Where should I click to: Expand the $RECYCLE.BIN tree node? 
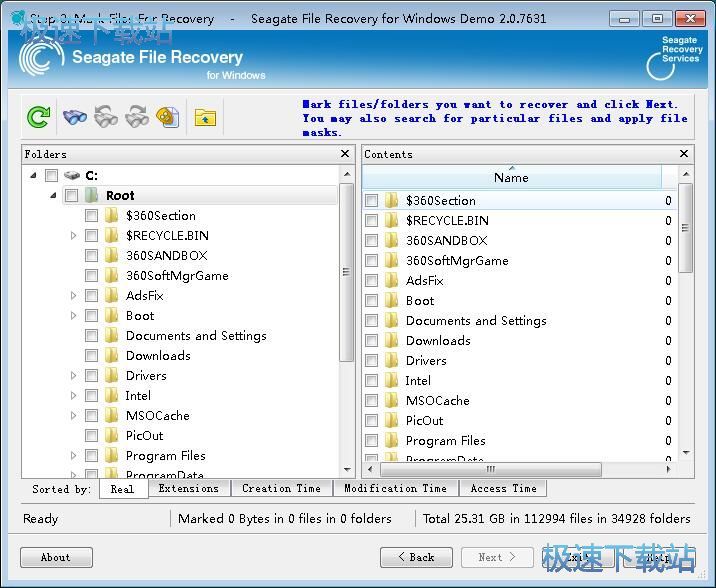73,236
